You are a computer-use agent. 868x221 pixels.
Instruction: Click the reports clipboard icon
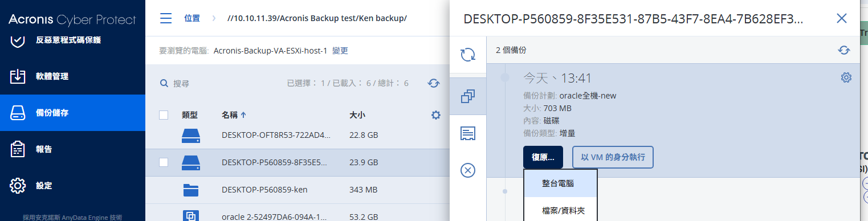click(18, 149)
